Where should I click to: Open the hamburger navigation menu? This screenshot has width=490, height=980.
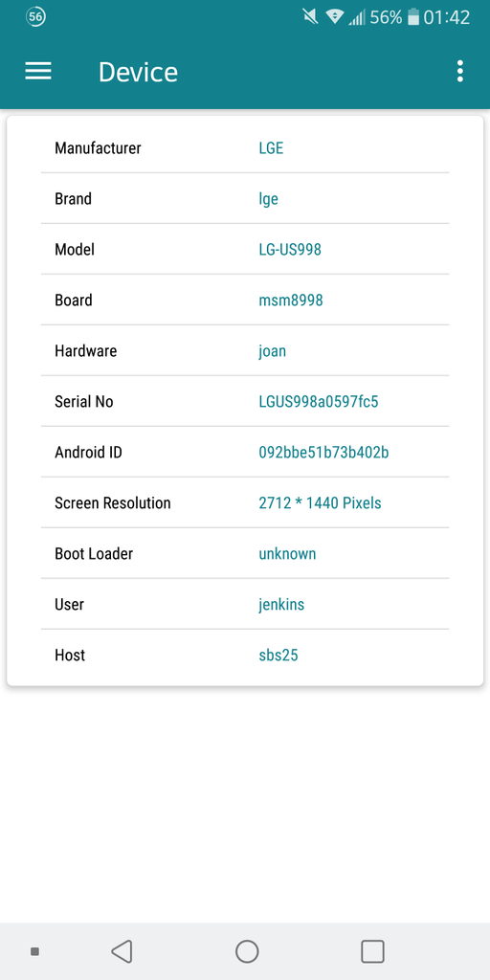point(38,71)
